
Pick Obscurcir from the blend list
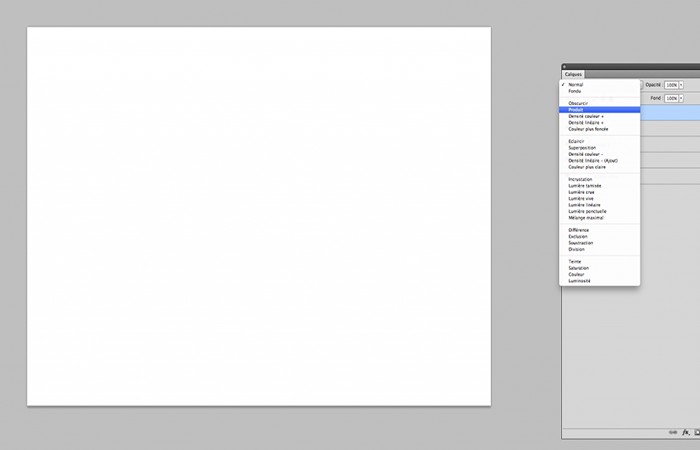(600, 103)
